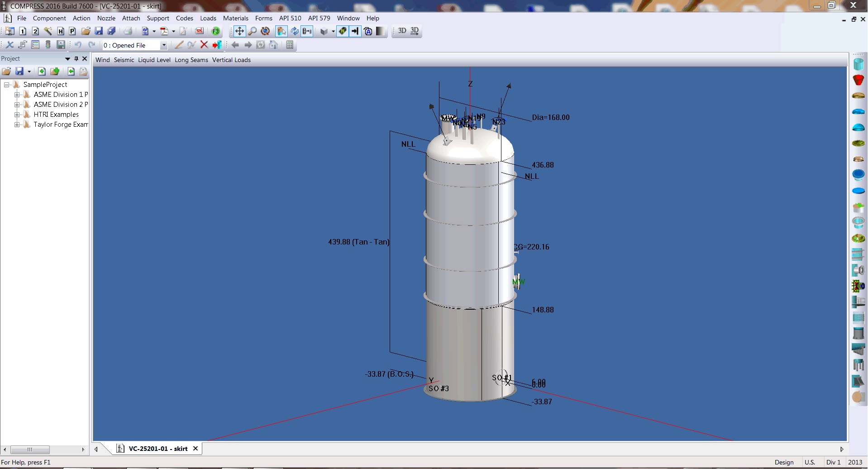Click the calculator icon
Screen dimensions: 868x469
pyautogui.click(x=290, y=45)
